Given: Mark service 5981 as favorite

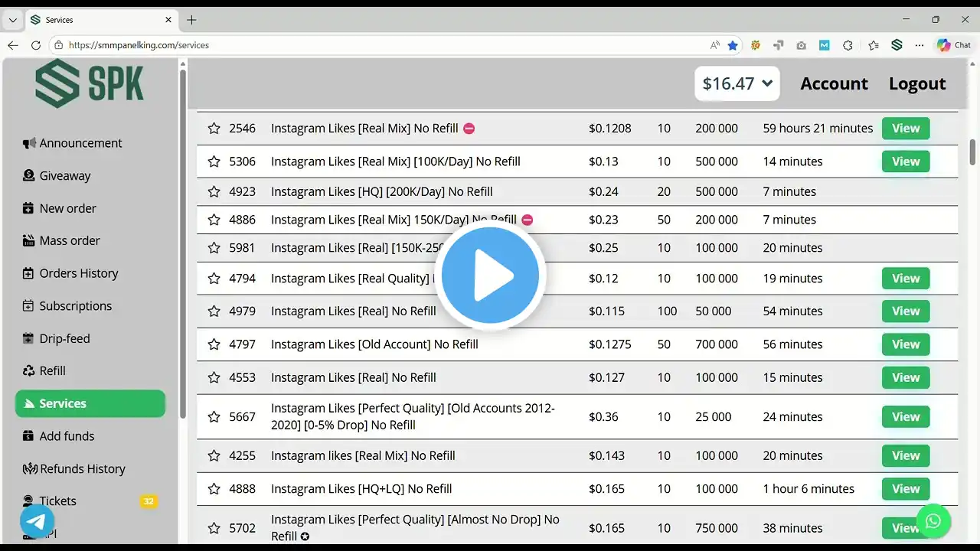Looking at the screenshot, I should click(x=214, y=248).
